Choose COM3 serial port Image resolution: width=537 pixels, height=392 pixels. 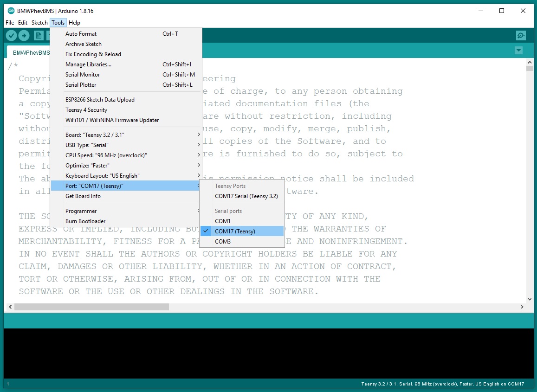[223, 241]
